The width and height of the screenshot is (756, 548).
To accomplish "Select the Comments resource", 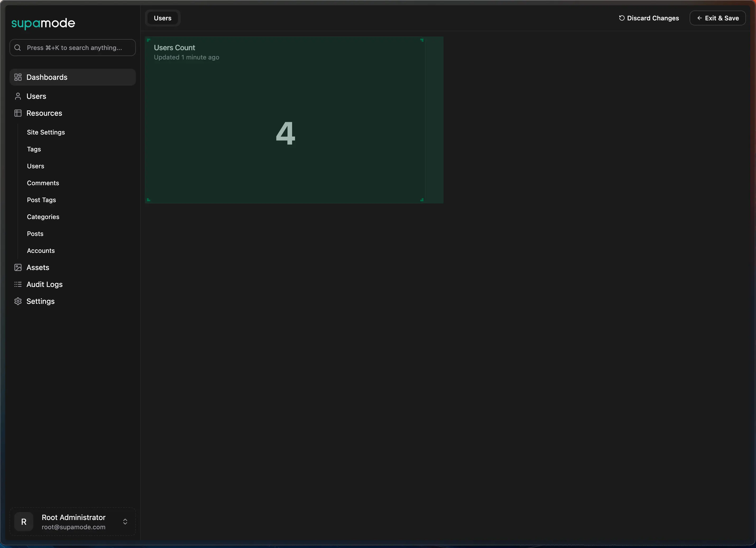I will tap(43, 183).
